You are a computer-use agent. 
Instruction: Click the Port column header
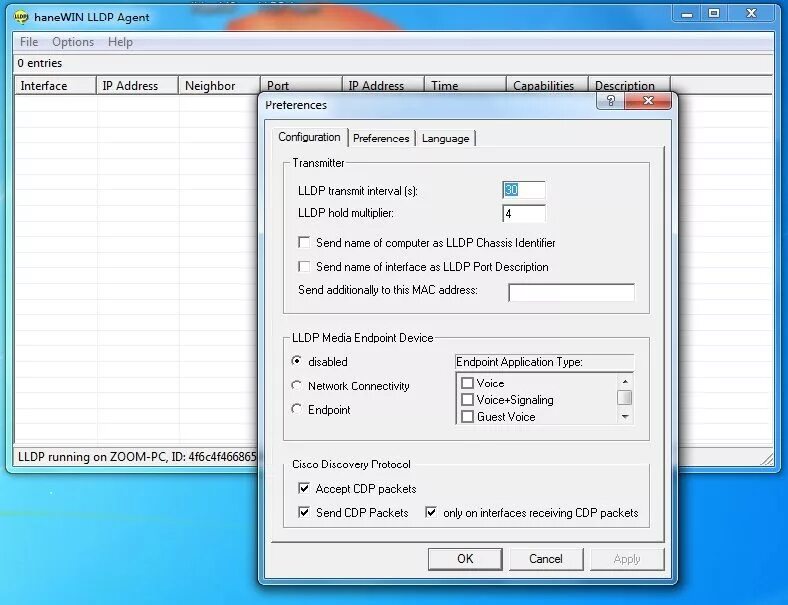pos(301,85)
